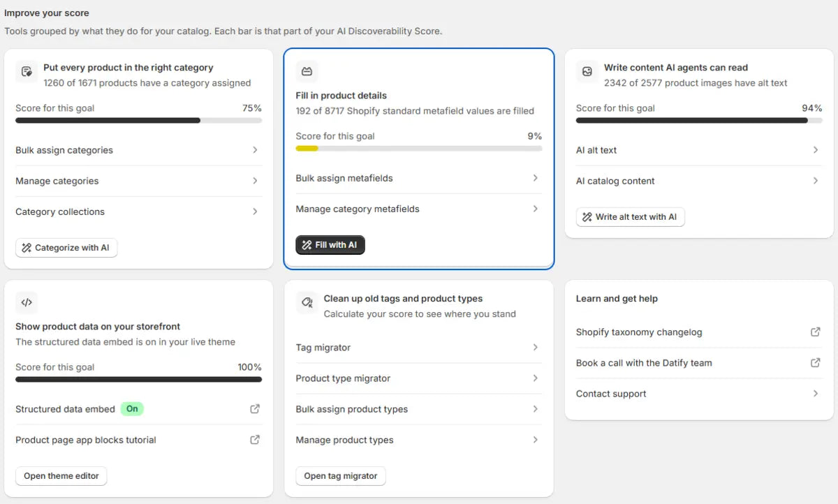Open the Bulk assign product types row

point(419,409)
